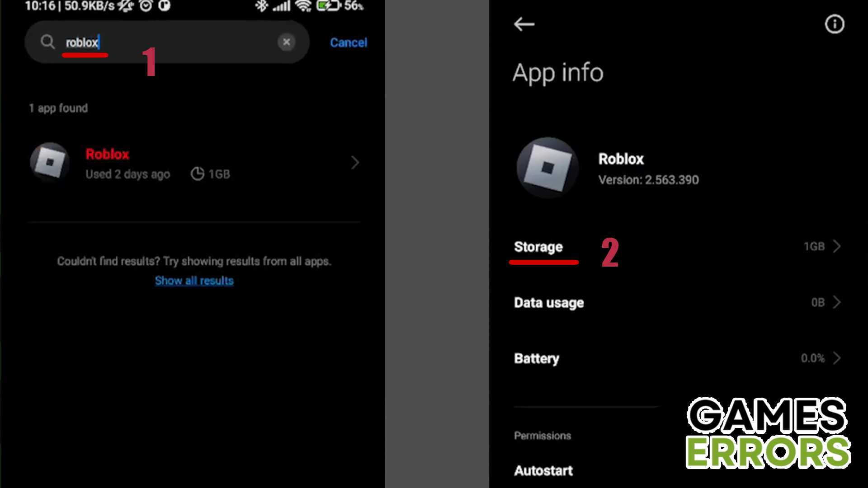868x488 pixels.
Task: Expand the Data usage 0B chevron
Action: coord(837,302)
